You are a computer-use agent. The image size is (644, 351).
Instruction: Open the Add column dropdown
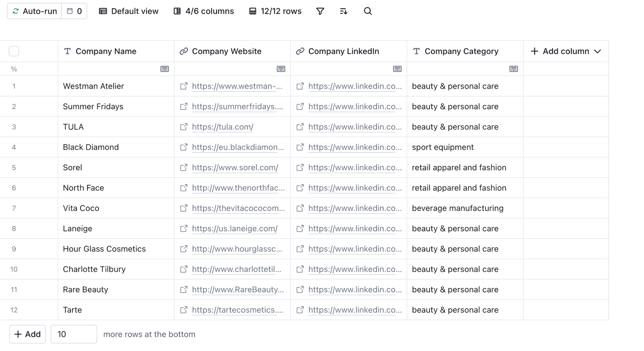(x=566, y=51)
